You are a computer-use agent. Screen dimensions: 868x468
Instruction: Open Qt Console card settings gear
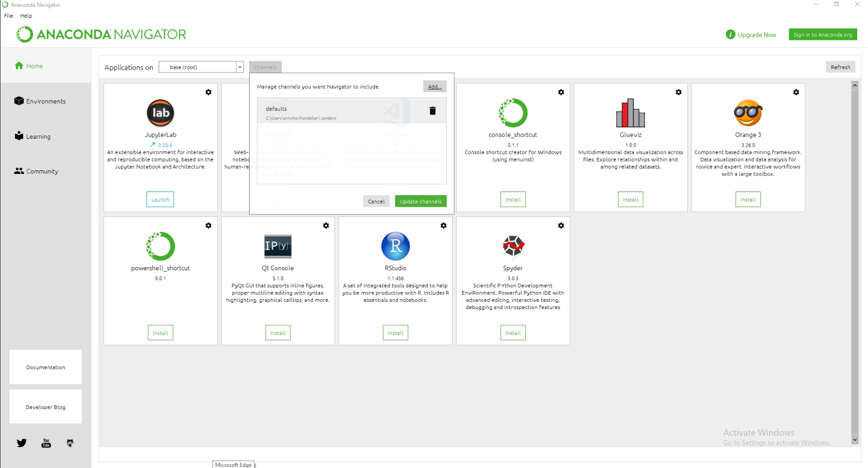[x=326, y=226]
